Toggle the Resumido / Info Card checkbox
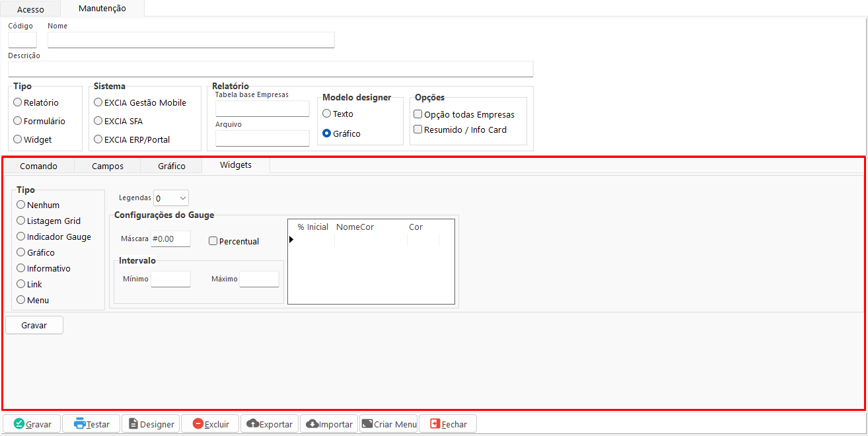Image resolution: width=868 pixels, height=436 pixels. (x=418, y=129)
